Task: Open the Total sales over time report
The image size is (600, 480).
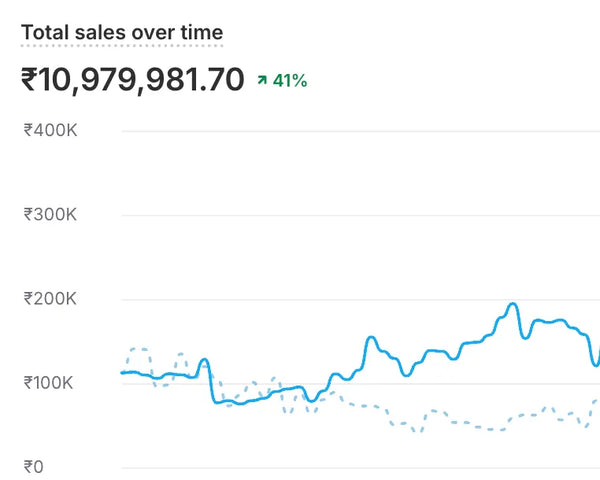Action: click(x=122, y=32)
